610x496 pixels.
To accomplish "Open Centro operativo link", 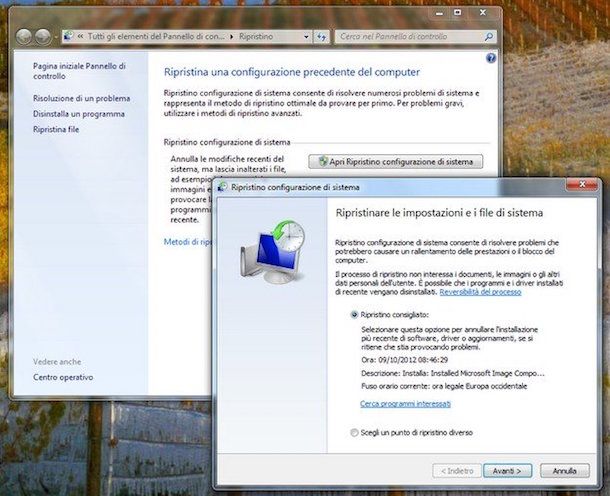I will click(63, 377).
